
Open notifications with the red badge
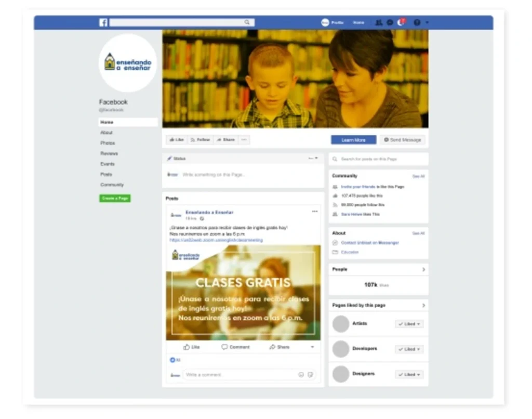[401, 22]
